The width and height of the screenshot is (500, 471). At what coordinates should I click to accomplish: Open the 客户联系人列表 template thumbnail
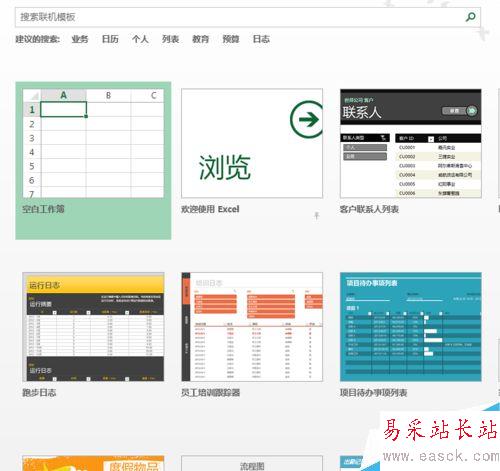[x=411, y=143]
